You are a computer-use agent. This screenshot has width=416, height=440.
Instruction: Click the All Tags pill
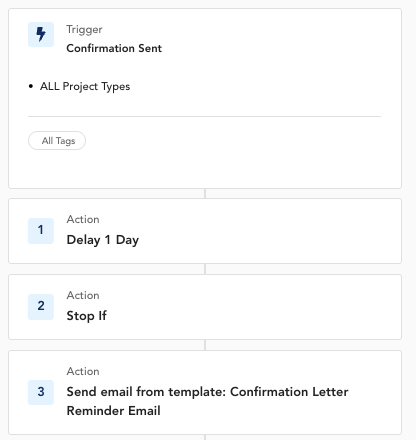pyautogui.click(x=57, y=141)
